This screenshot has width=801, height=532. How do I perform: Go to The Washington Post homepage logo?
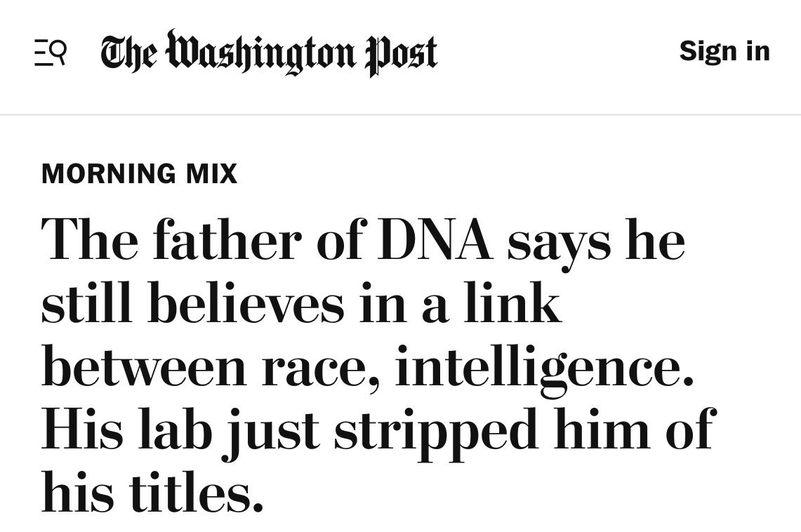coord(269,53)
